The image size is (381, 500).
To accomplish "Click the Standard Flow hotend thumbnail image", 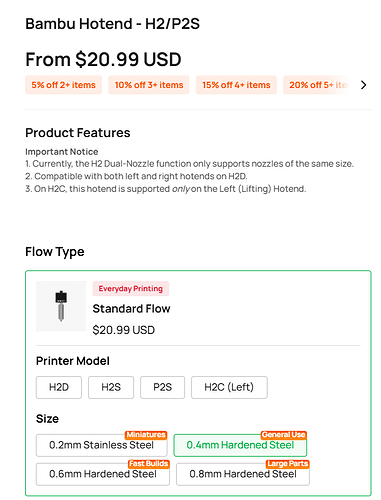I will pos(61,306).
